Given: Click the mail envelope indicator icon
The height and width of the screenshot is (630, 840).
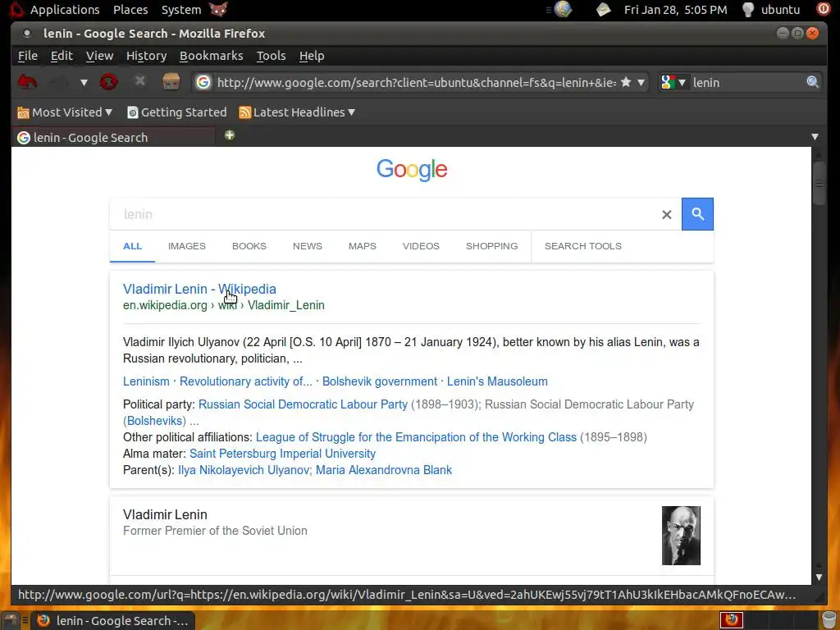Looking at the screenshot, I should 604,9.
